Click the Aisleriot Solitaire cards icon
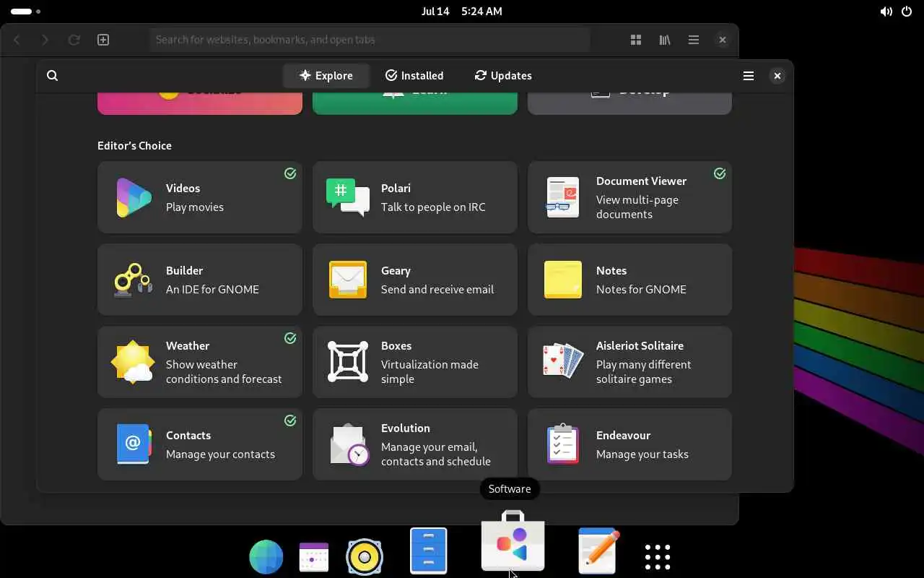This screenshot has height=578, width=924. click(x=563, y=361)
